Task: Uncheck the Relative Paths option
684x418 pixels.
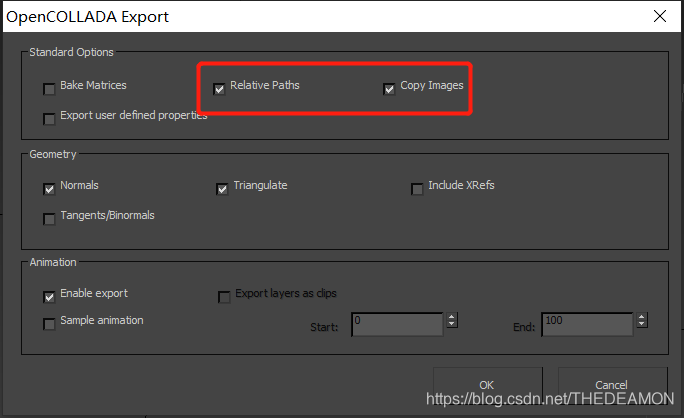Action: pos(219,89)
